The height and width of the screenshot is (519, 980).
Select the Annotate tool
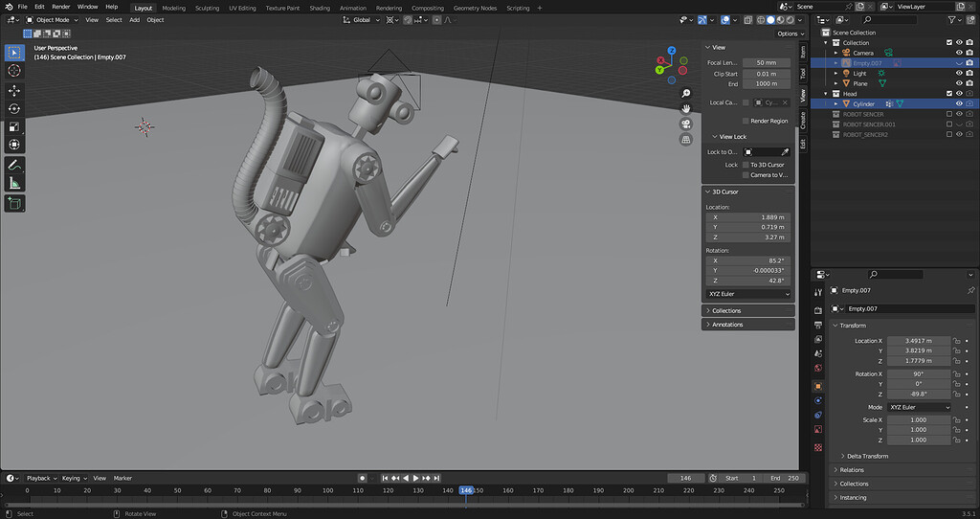click(14, 165)
